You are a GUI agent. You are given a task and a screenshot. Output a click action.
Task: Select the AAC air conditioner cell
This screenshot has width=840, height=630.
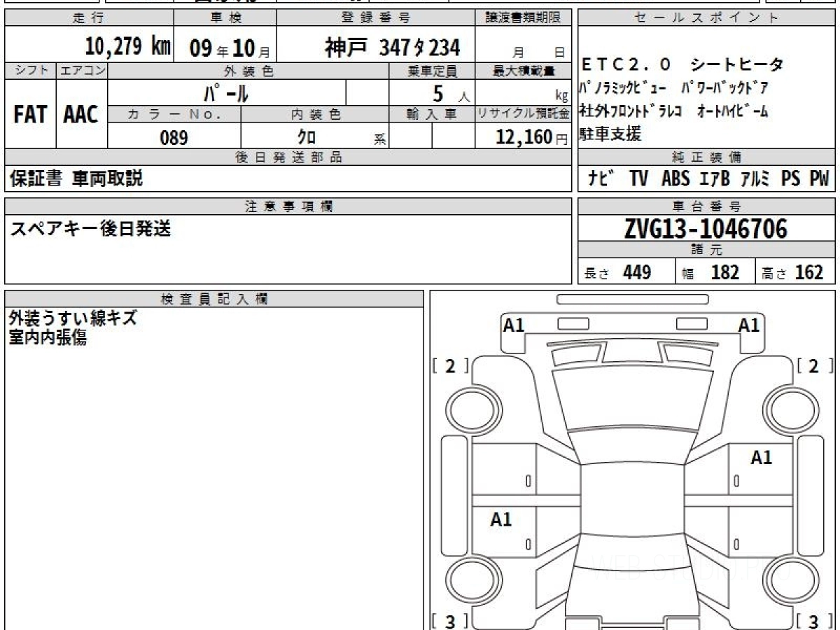click(81, 115)
